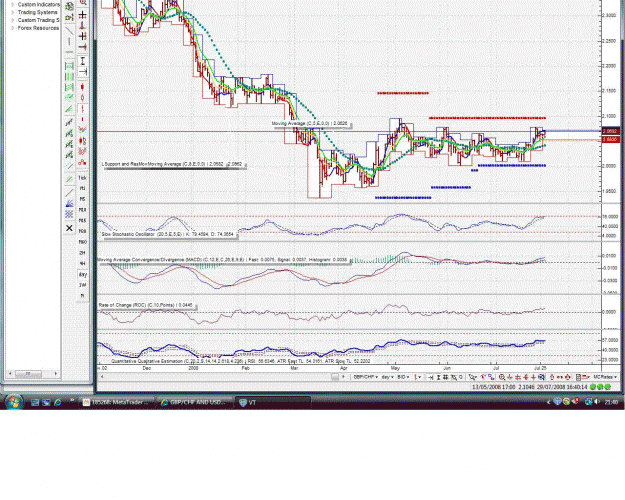Click the scroll-to-end arrow icon

[430, 377]
